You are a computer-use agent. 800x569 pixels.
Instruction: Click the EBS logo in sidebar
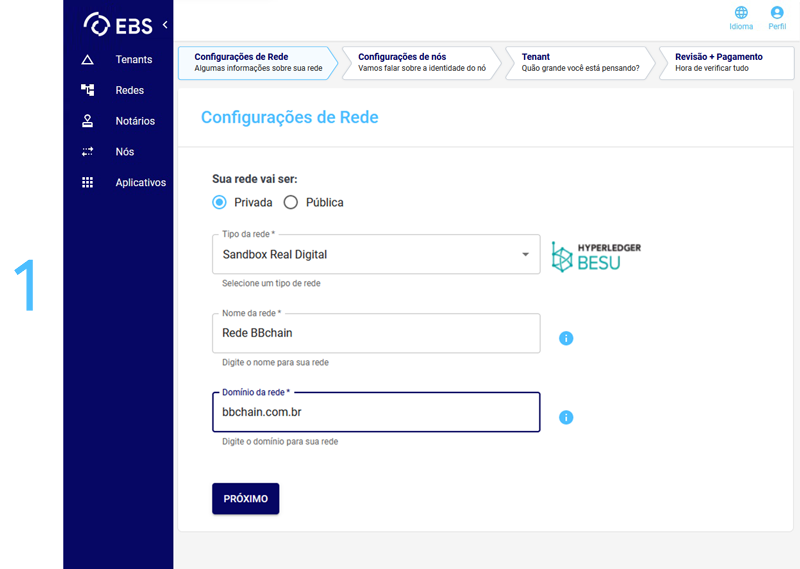(x=119, y=24)
